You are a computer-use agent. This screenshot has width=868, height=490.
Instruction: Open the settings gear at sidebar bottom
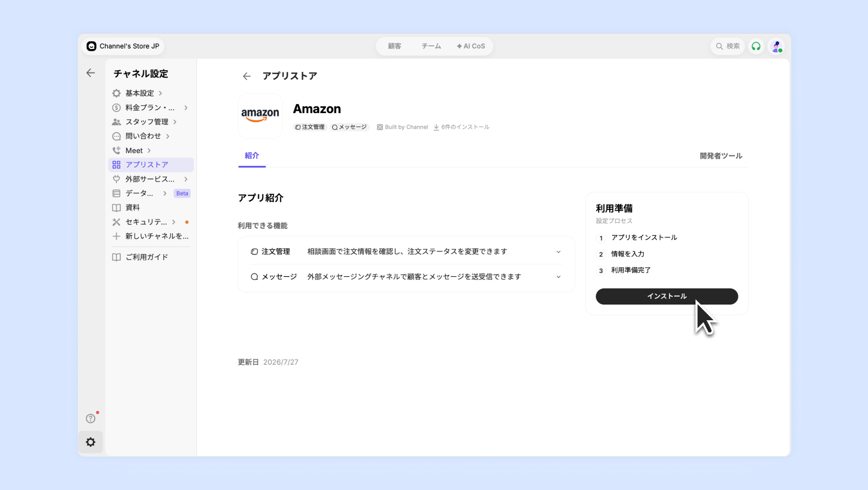pos(91,442)
